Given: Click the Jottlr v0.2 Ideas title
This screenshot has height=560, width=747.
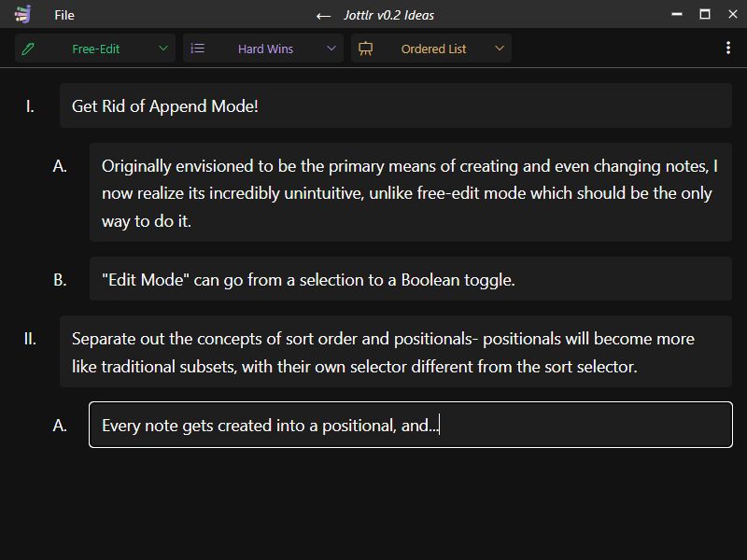Looking at the screenshot, I should click(387, 15).
